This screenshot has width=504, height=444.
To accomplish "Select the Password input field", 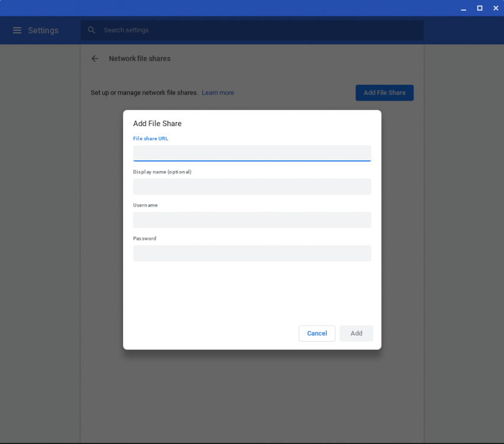I will (252, 253).
